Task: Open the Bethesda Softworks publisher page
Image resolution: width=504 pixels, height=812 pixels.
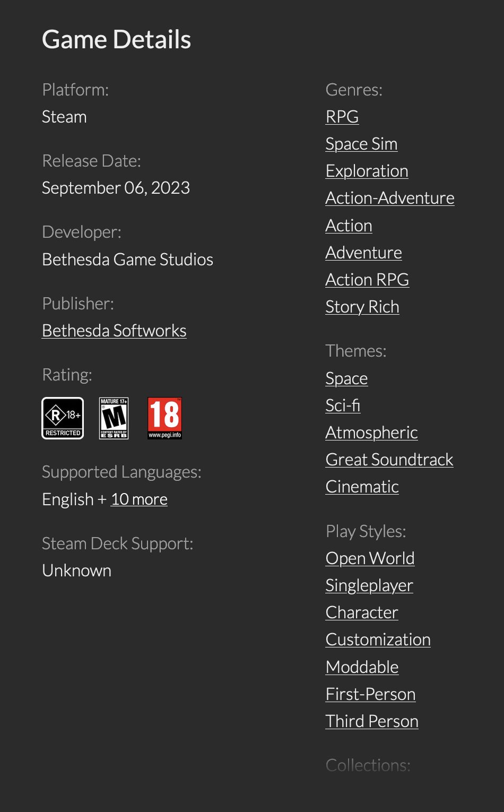Action: [x=114, y=330]
